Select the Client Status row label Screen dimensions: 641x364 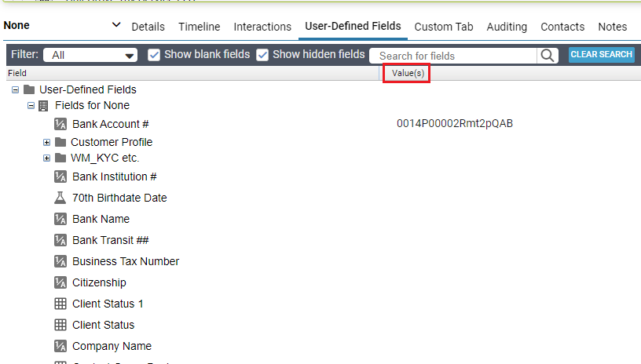coord(104,326)
